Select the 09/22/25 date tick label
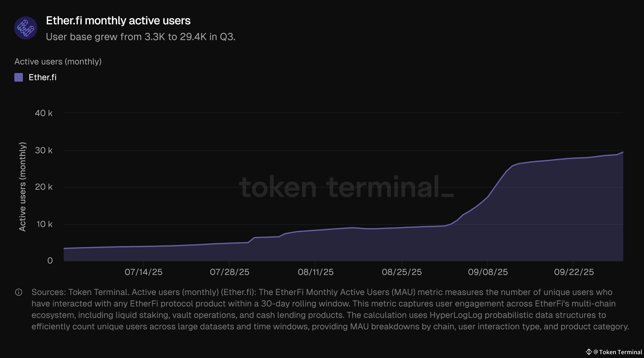This screenshot has height=358, width=644. click(574, 272)
